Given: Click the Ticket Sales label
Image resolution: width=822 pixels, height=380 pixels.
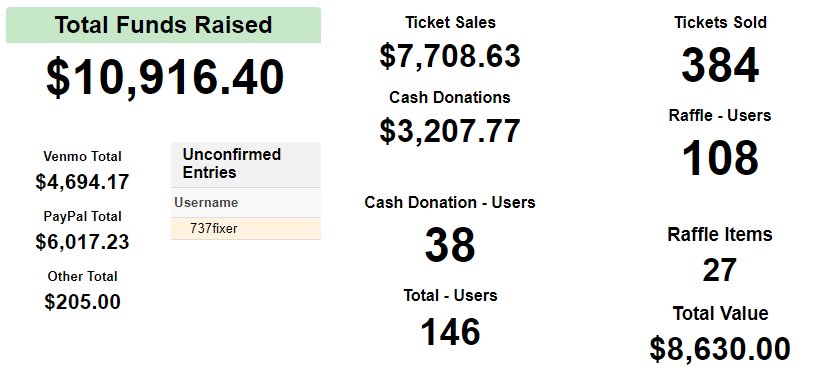Looking at the screenshot, I should [450, 23].
